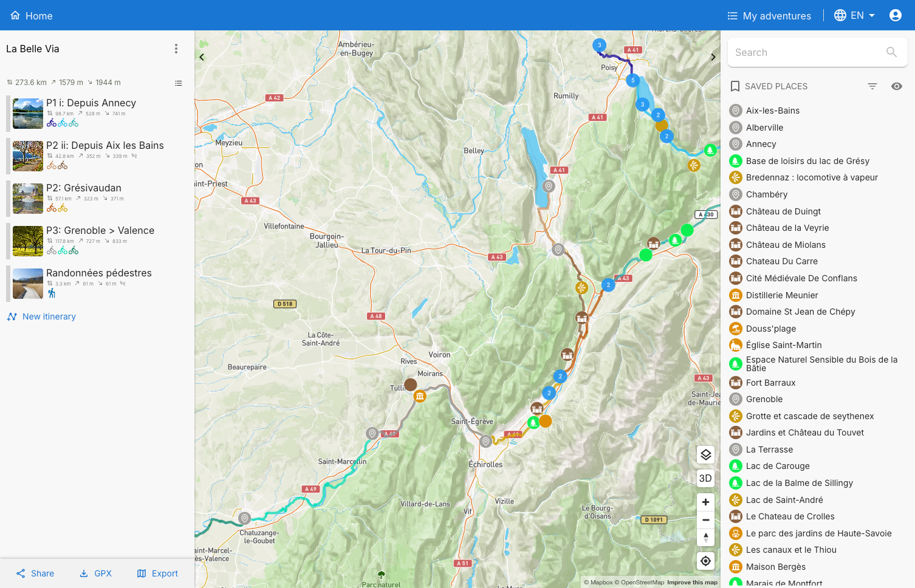Collapse the right saved places panel

point(713,57)
